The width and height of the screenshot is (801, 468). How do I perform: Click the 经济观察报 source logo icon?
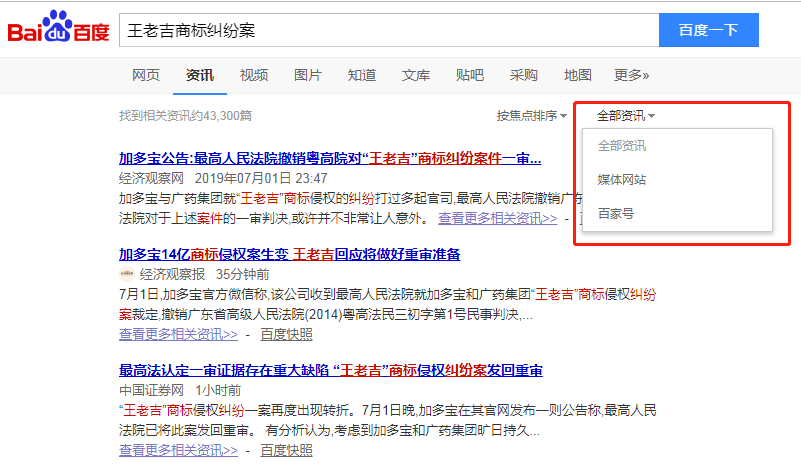(126, 273)
